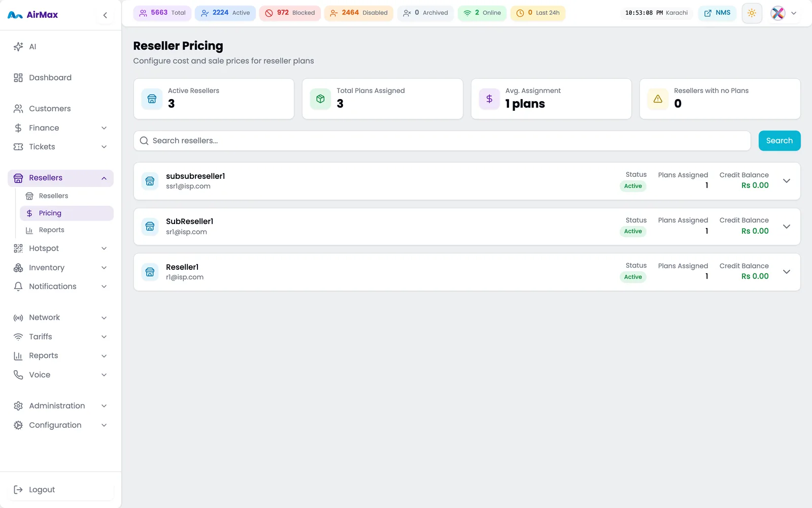The width and height of the screenshot is (812, 508).
Task: Click the store icon beside subsubreseller1
Action: point(150,181)
